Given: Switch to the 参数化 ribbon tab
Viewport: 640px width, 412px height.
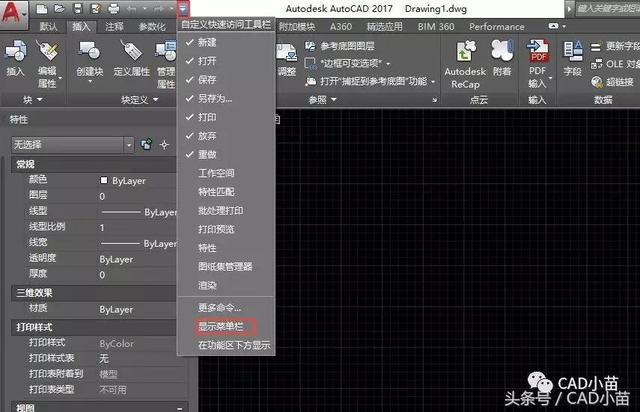Looking at the screenshot, I should coord(152,27).
